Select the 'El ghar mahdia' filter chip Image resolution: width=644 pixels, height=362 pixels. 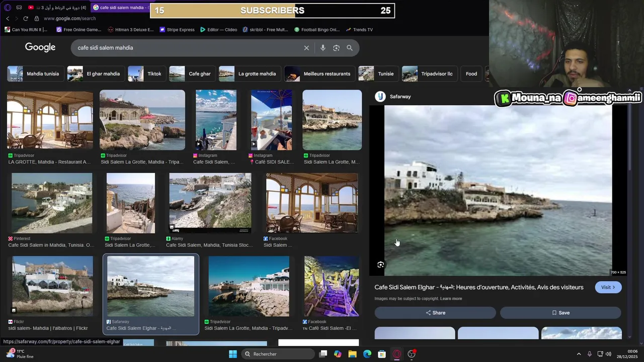pyautogui.click(x=95, y=74)
